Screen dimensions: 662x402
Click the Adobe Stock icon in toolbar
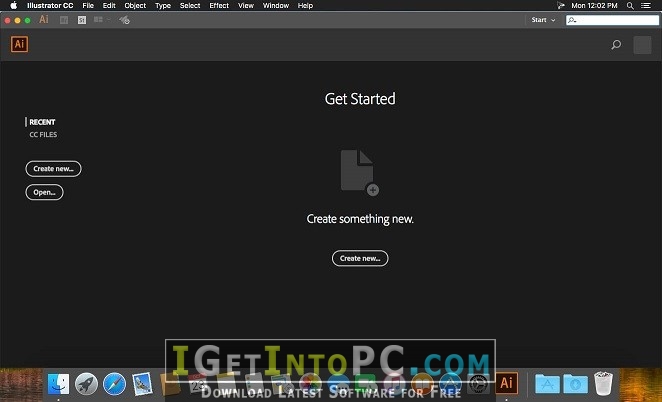click(82, 20)
